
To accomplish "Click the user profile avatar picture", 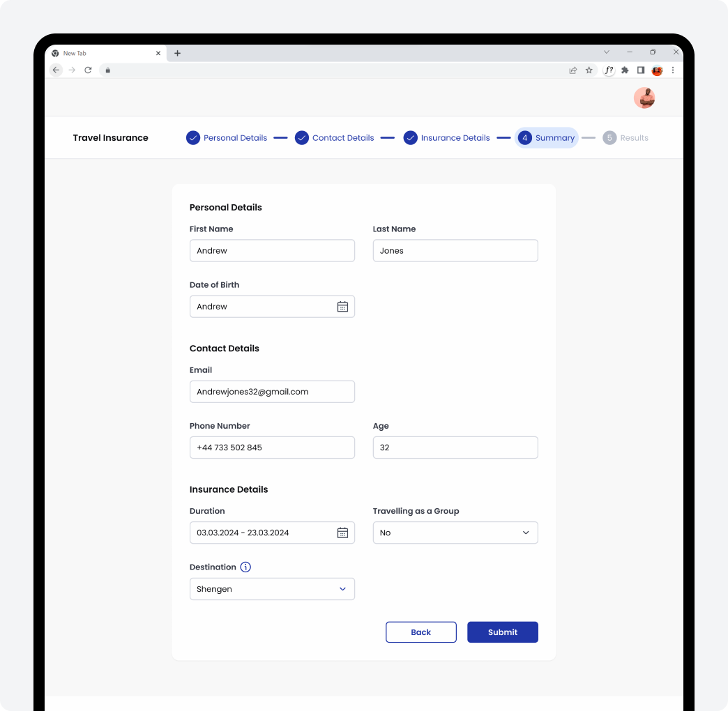I will point(644,98).
